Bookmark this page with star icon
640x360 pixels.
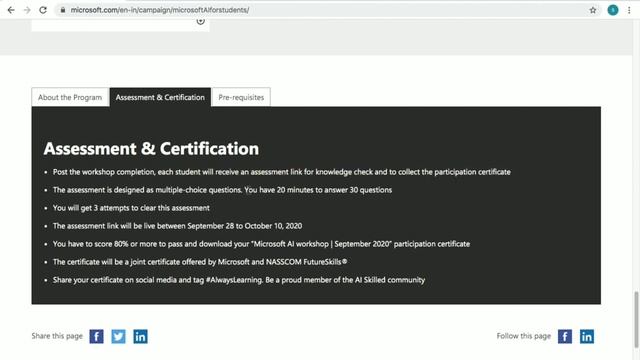tap(593, 10)
